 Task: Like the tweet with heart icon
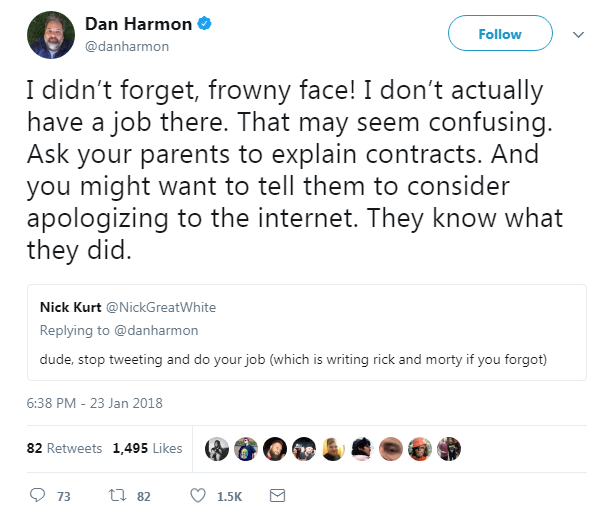pyautogui.click(x=198, y=495)
